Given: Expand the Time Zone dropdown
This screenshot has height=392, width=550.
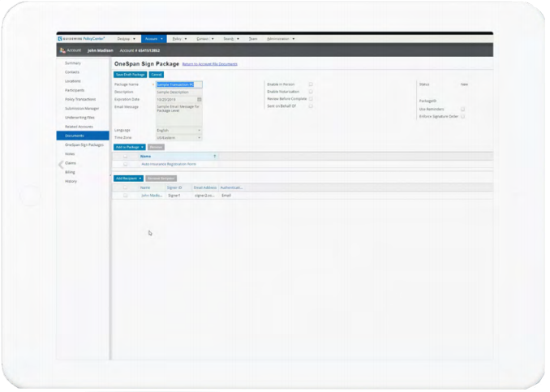Looking at the screenshot, I should tap(178, 137).
